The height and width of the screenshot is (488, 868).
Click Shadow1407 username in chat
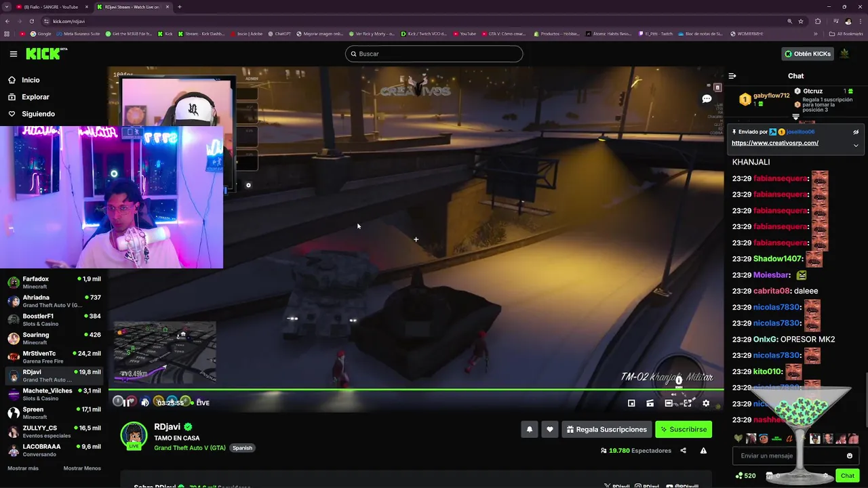778,259
